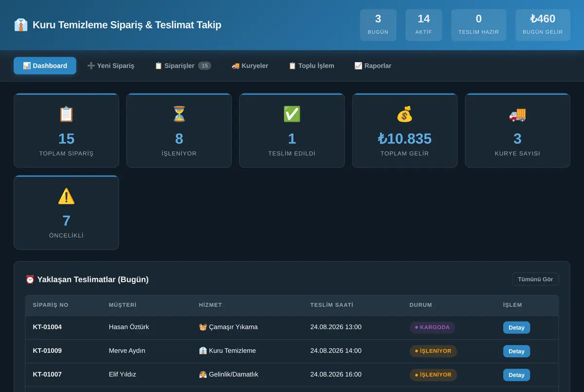Open Detay for order KT-01004
Screen dimensions: 584x392
click(x=516, y=327)
